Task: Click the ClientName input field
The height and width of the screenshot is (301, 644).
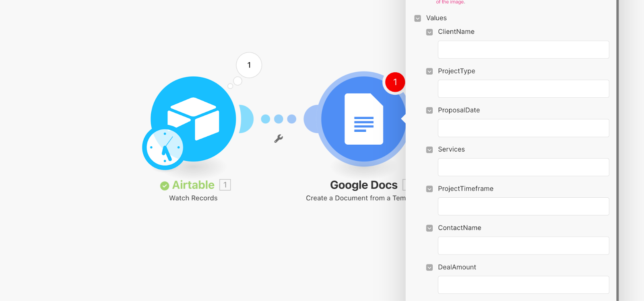Action: (523, 49)
